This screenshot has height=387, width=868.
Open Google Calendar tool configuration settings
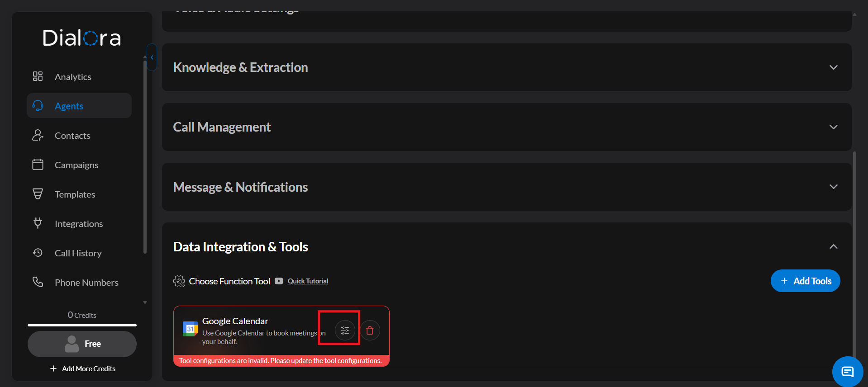pyautogui.click(x=344, y=330)
